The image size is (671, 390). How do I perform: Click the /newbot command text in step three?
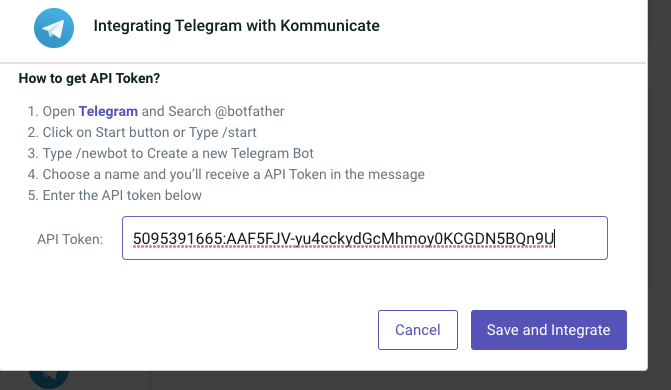(102, 153)
